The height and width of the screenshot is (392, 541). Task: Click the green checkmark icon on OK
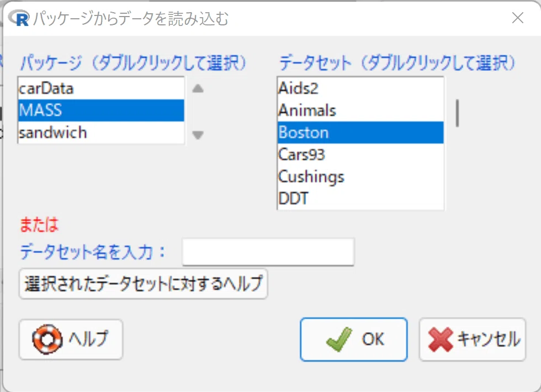339,339
